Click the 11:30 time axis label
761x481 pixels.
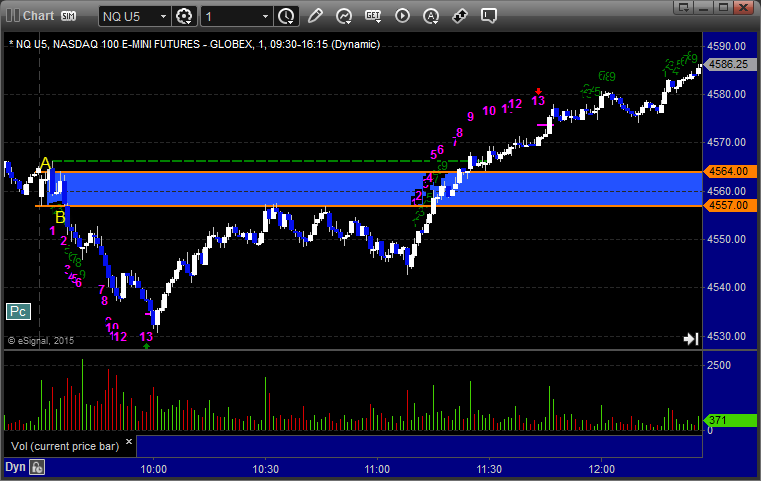(x=489, y=469)
